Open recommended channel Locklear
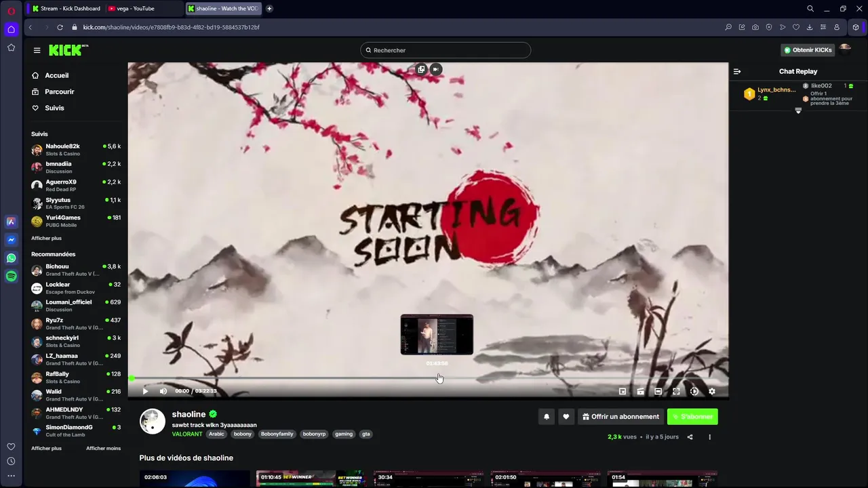 pyautogui.click(x=76, y=288)
